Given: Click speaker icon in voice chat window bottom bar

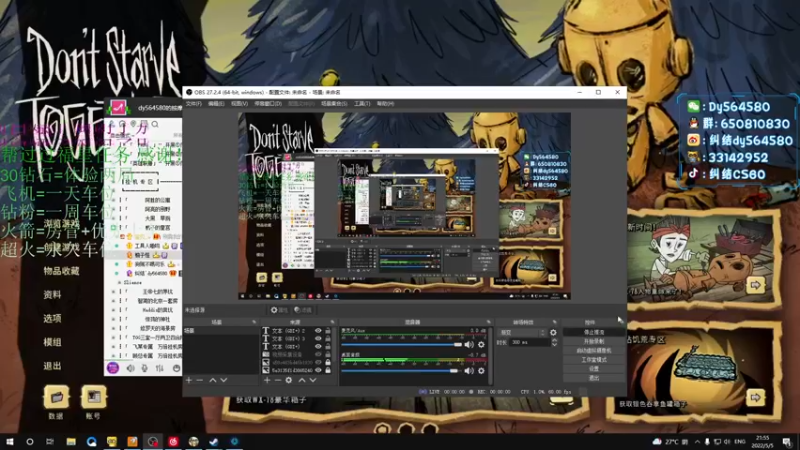Looking at the screenshot, I should [131, 368].
